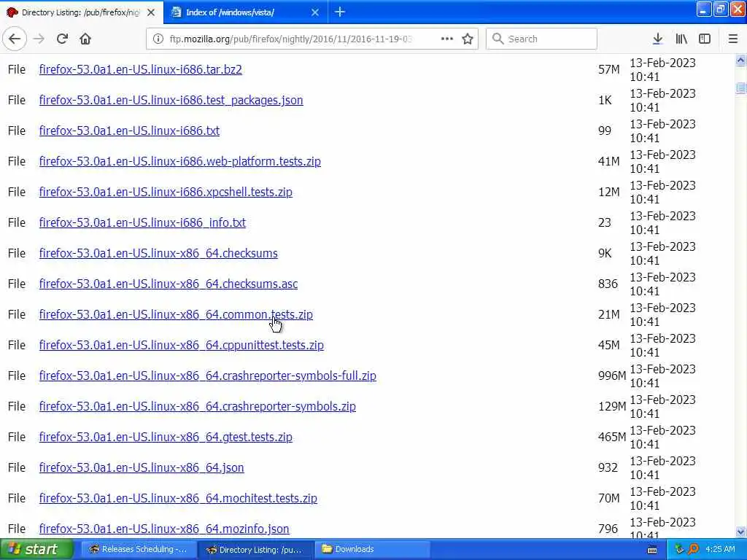This screenshot has width=747, height=560.
Task: Open linux-x86_64.checksums.asc link
Action: (x=169, y=284)
